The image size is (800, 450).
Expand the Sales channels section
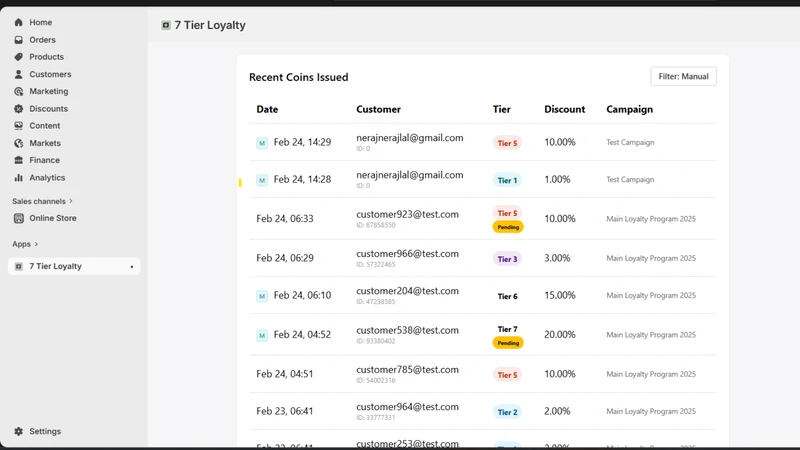[x=42, y=201]
